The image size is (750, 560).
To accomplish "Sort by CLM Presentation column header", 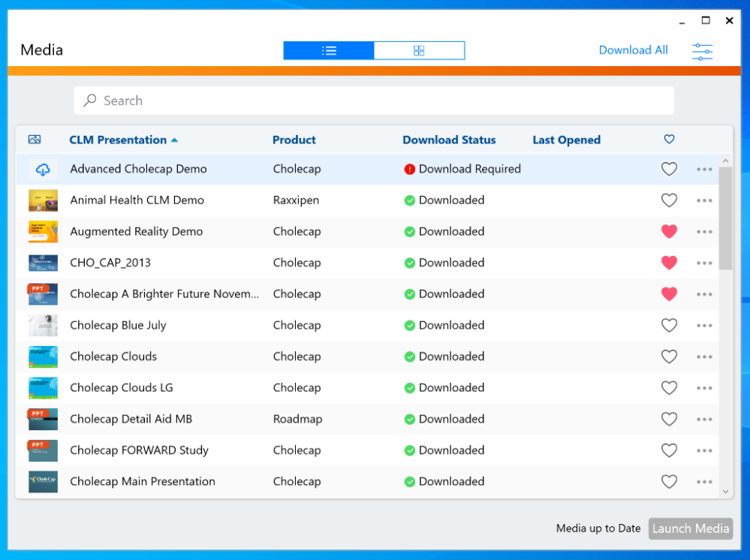I will [118, 140].
